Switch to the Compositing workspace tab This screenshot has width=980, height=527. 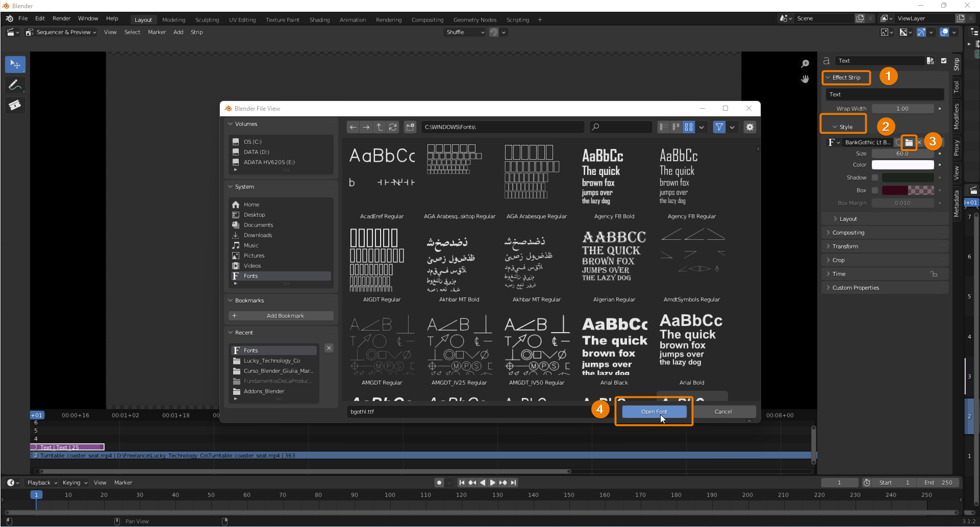tap(428, 20)
